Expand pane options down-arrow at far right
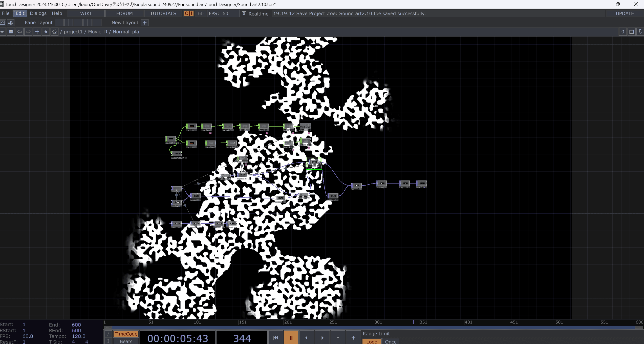644x344 pixels. click(x=640, y=32)
